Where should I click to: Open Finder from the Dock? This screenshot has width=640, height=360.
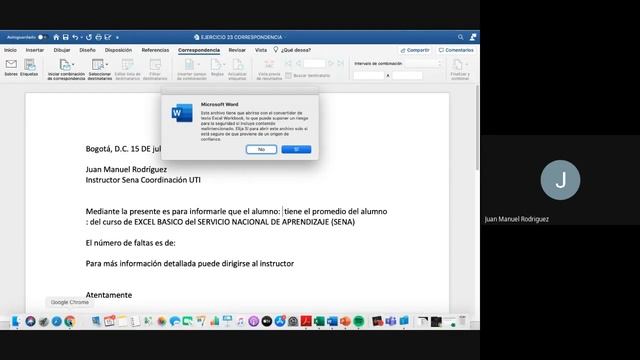pos(16,321)
